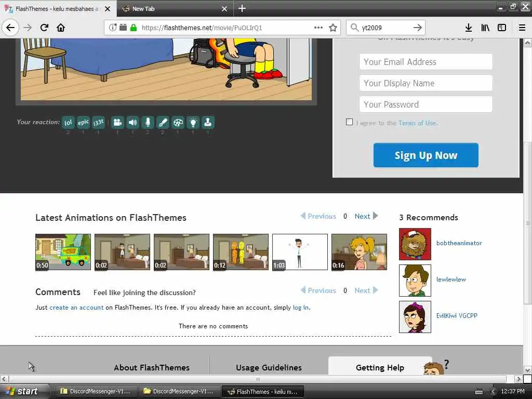Open the 1:03 white background animation thumbnail
Viewport: 532px width, 399px height.
[x=300, y=252]
